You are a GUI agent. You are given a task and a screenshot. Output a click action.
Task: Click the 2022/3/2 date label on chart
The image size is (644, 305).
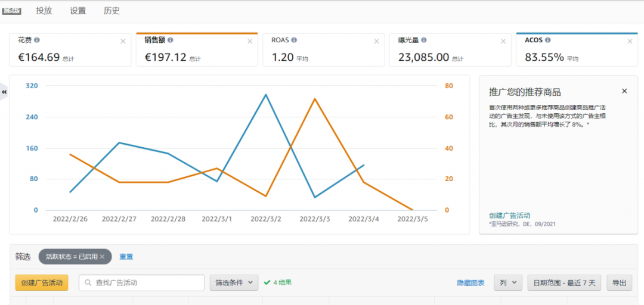(266, 219)
